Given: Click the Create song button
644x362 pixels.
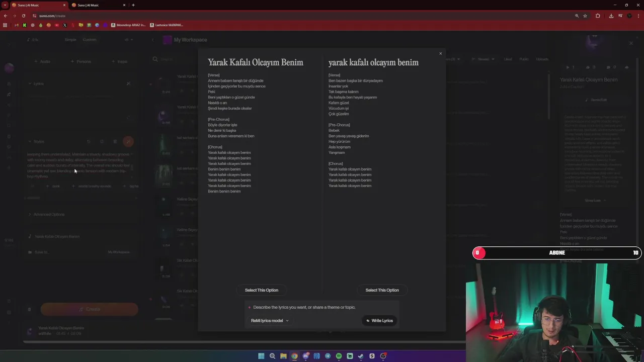Looking at the screenshot, I should (89, 309).
